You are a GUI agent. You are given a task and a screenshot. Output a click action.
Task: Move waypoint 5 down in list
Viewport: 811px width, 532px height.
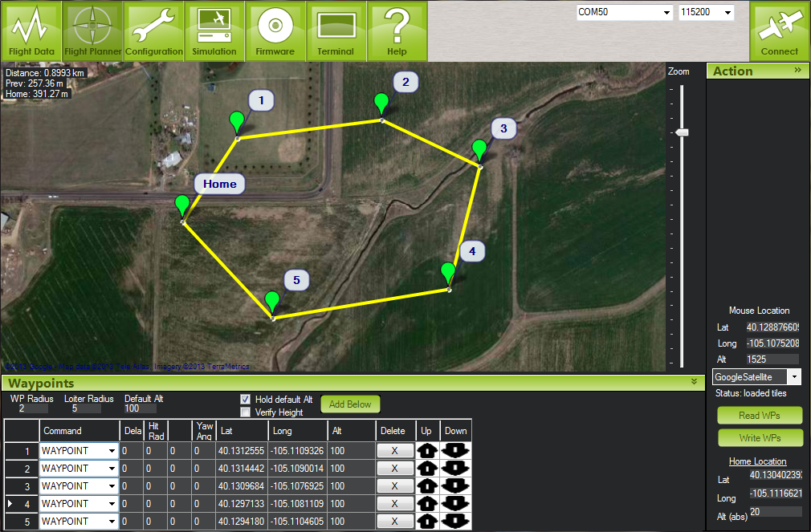point(455,521)
